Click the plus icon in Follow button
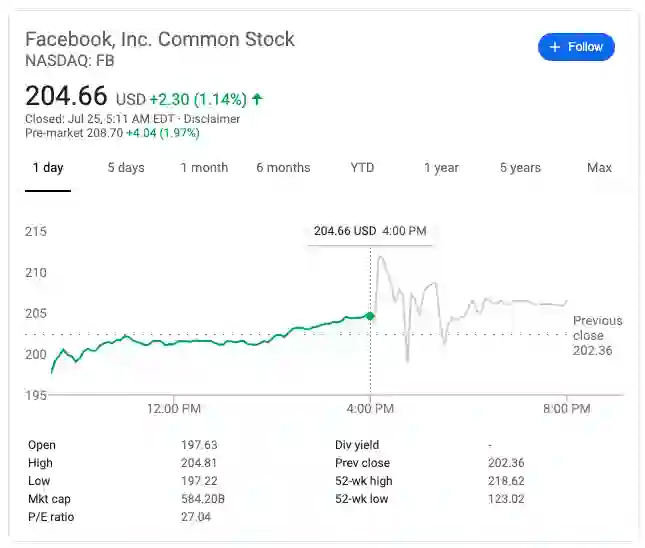The image size is (645, 548). pos(555,47)
